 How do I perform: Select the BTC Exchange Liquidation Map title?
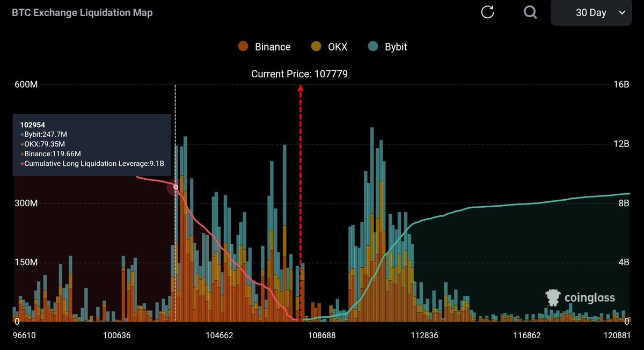[x=82, y=12]
